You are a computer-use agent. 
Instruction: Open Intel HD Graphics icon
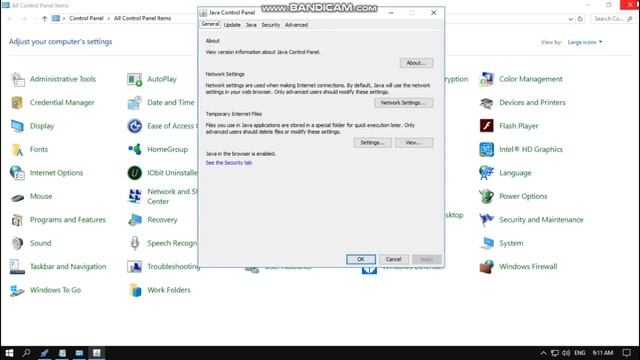pyautogui.click(x=487, y=149)
